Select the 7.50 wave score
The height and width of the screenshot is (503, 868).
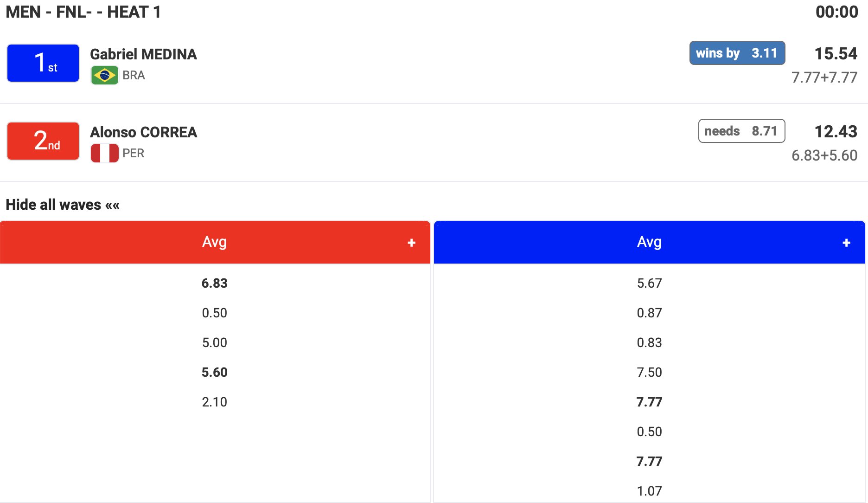point(649,372)
